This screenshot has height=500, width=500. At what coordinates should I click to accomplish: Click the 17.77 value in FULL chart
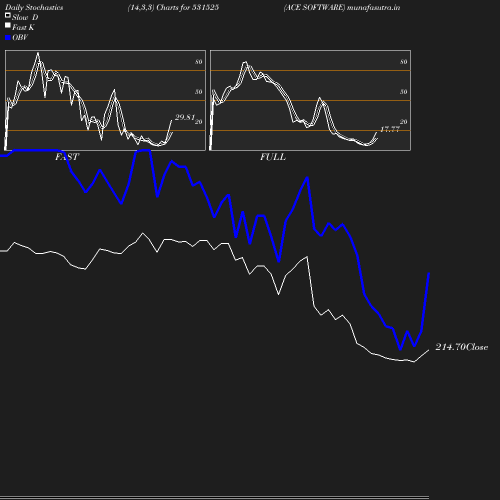tap(390, 129)
